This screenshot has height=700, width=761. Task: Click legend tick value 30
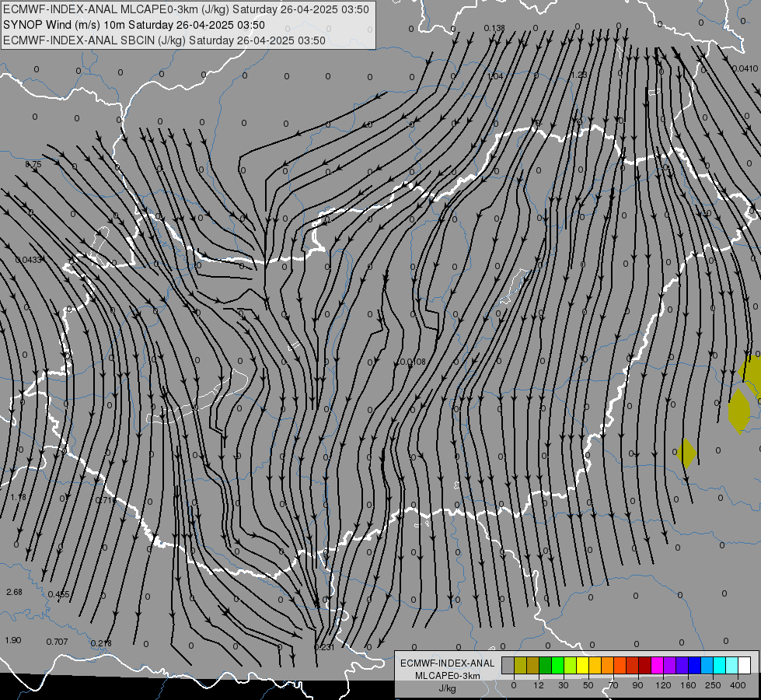click(564, 685)
